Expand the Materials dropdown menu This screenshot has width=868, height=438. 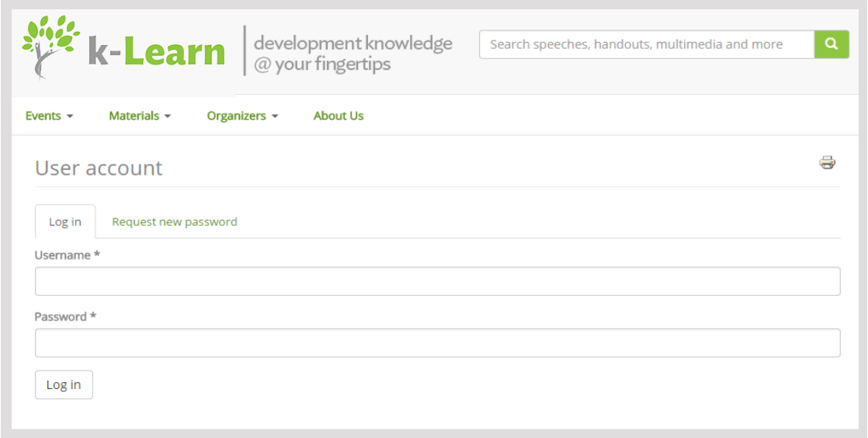click(140, 116)
